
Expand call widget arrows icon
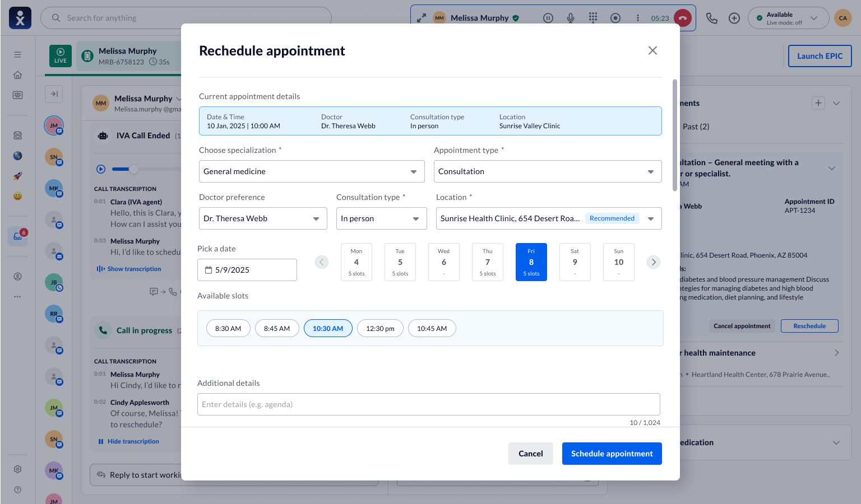(x=422, y=18)
